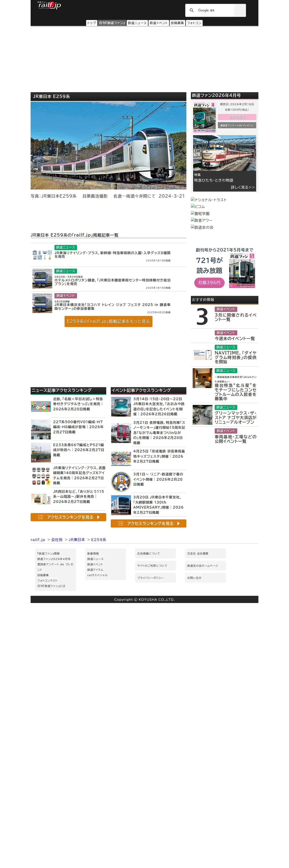Open the 227系500番代V01編成 news item

pos(79,427)
